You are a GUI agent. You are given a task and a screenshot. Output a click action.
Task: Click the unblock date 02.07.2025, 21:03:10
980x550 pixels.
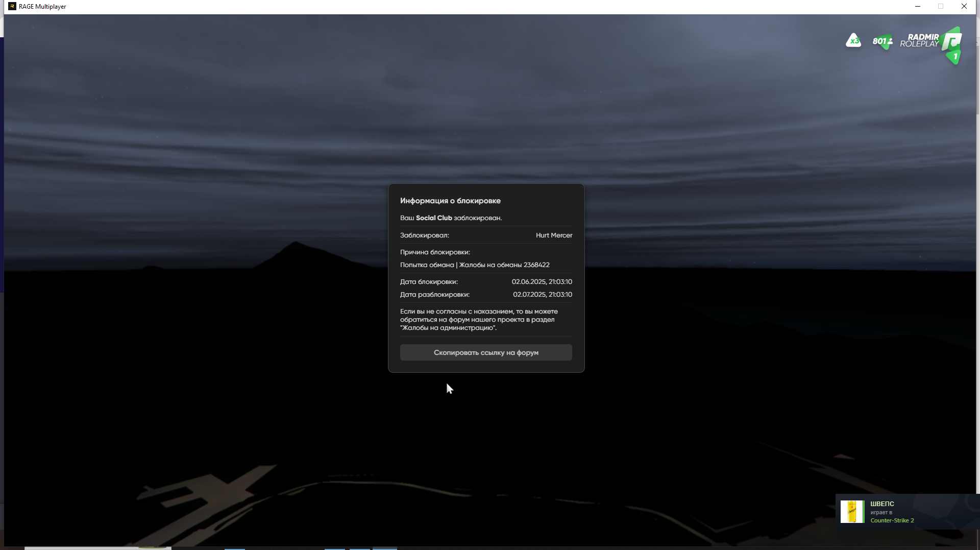542,295
